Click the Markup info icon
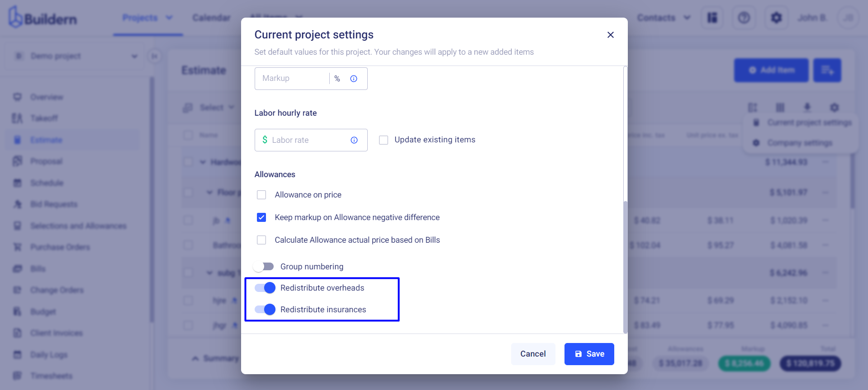The width and height of the screenshot is (868, 390). [354, 79]
